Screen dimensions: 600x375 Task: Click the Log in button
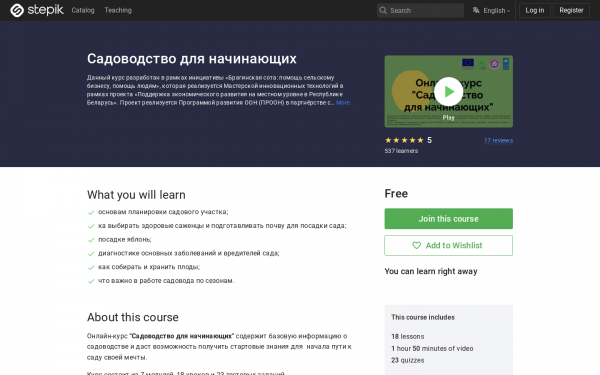(534, 10)
